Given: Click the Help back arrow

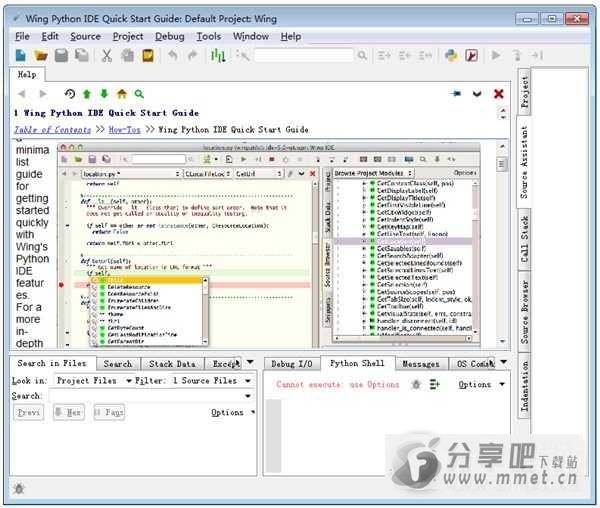Looking at the screenshot, I should pyautogui.click(x=22, y=94).
